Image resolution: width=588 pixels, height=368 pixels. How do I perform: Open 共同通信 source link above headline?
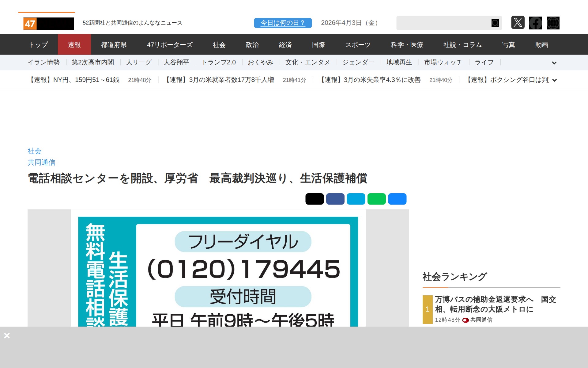tap(41, 162)
